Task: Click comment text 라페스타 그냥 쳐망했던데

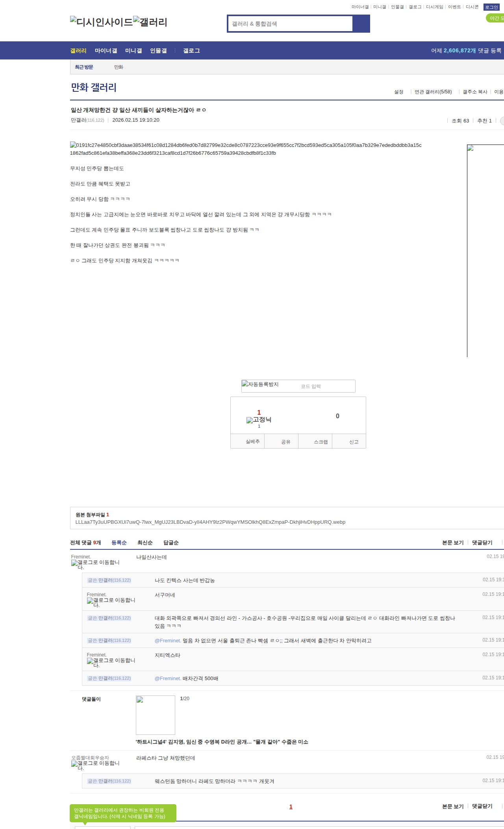Action: tap(166, 758)
